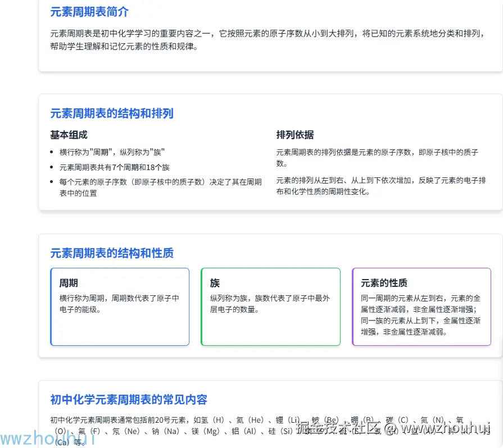
Task: Click the 元素周期表的结构和性质 heading
Action: (112, 253)
